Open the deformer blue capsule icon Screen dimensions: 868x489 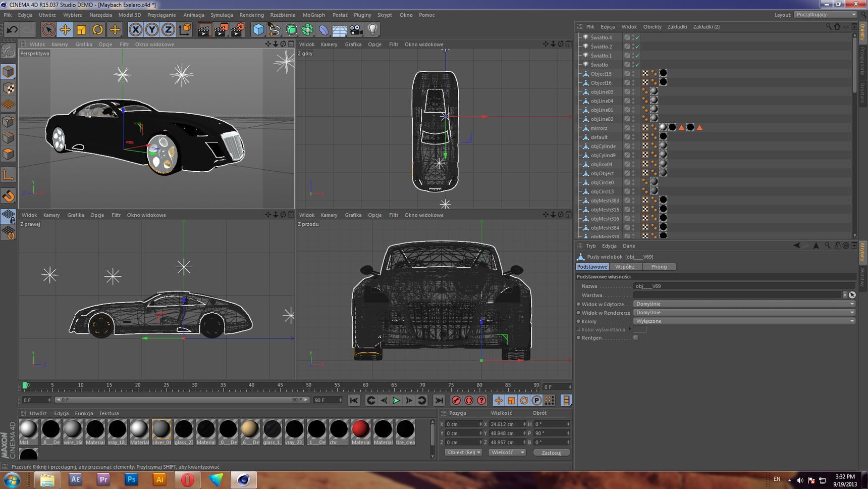pyautogui.click(x=323, y=30)
